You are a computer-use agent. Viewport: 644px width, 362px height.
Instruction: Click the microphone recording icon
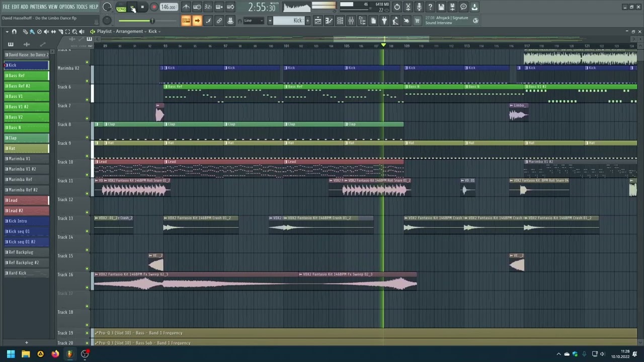point(419,7)
